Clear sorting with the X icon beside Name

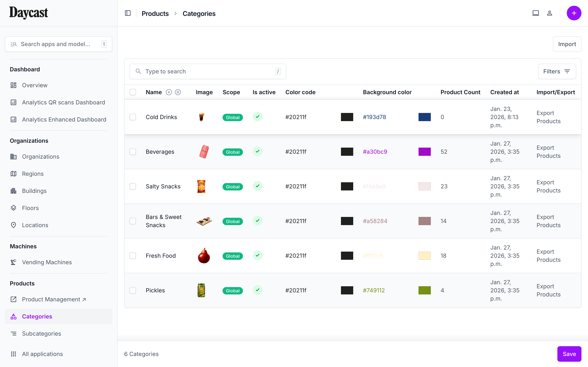178,92
